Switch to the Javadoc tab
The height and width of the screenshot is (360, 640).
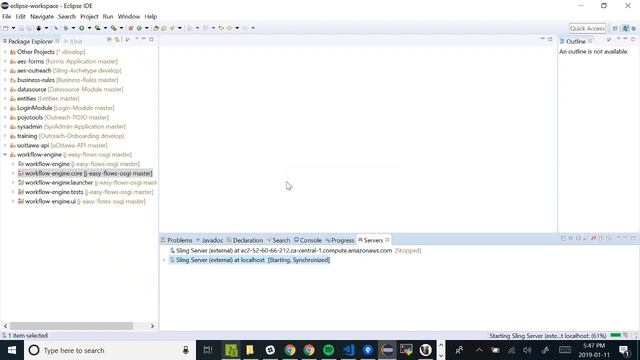(209, 240)
